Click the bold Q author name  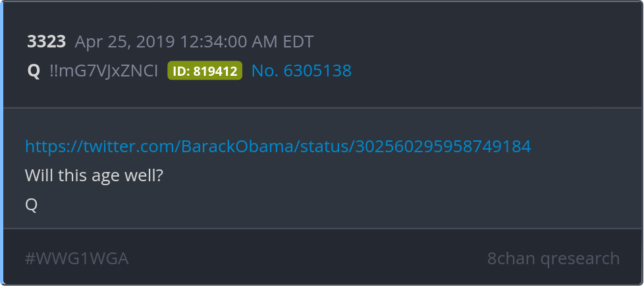pyautogui.click(x=34, y=71)
